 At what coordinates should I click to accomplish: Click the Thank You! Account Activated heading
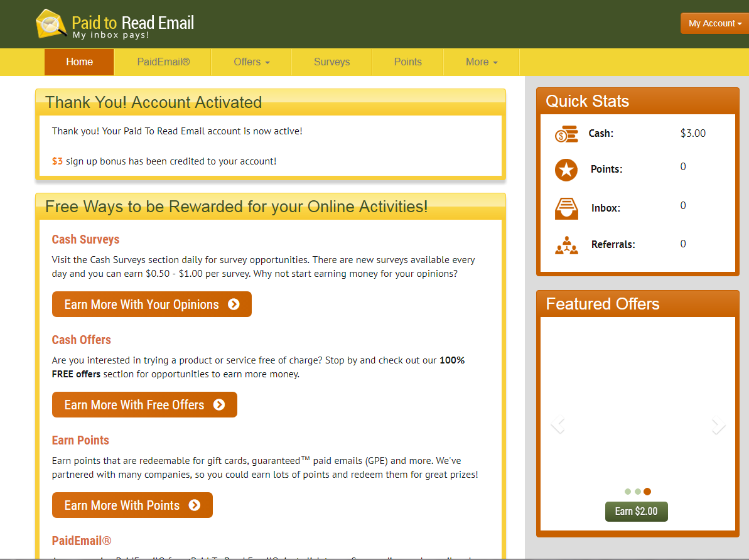153,102
